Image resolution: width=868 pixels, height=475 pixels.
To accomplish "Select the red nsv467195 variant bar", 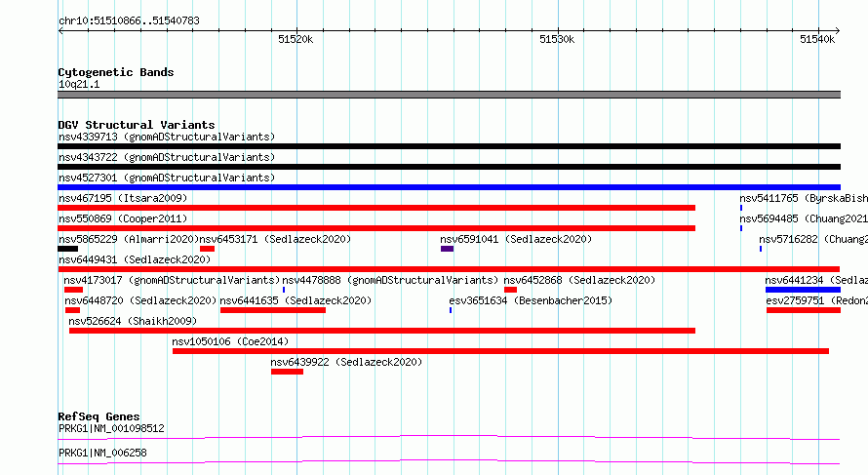I will (376, 208).
